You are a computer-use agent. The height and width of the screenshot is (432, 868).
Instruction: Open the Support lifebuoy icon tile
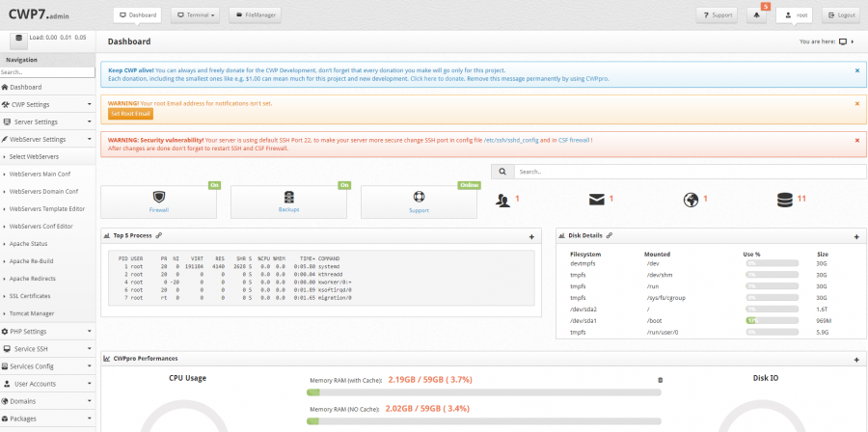click(x=420, y=202)
